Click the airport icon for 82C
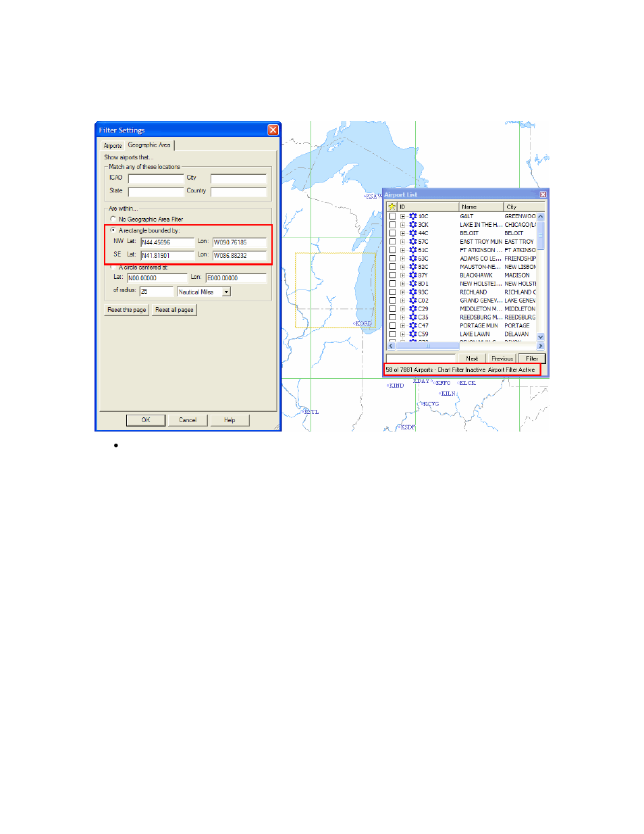Screen dimensions: 644x834 click(x=413, y=267)
